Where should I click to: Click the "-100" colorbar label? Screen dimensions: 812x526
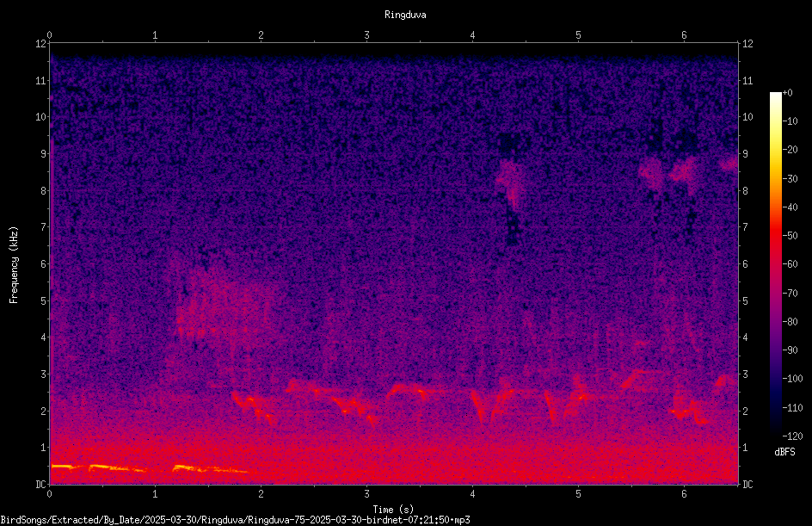pyautogui.click(x=792, y=379)
